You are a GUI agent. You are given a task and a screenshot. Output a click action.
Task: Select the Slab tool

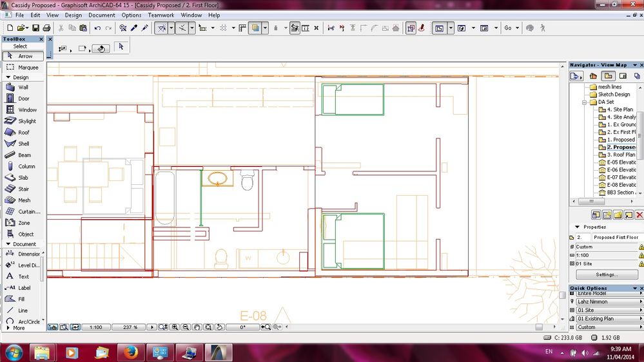pyautogui.click(x=23, y=178)
